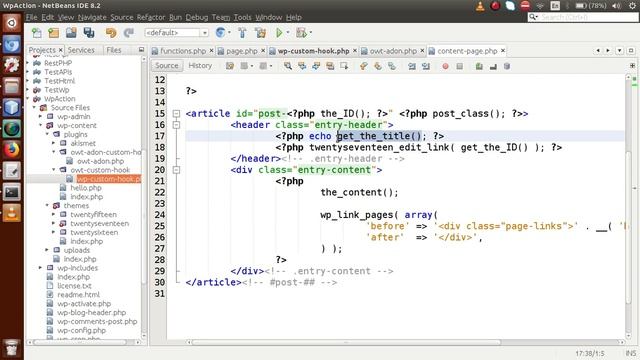The image size is (640, 360).
Task: Click Stop Macro Recording square icon
Action: coord(460,66)
